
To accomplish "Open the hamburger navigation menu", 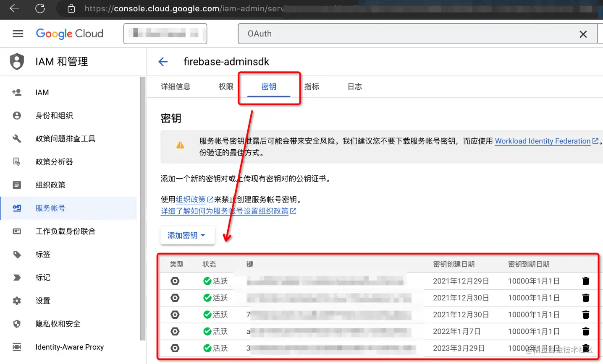I will (x=18, y=34).
